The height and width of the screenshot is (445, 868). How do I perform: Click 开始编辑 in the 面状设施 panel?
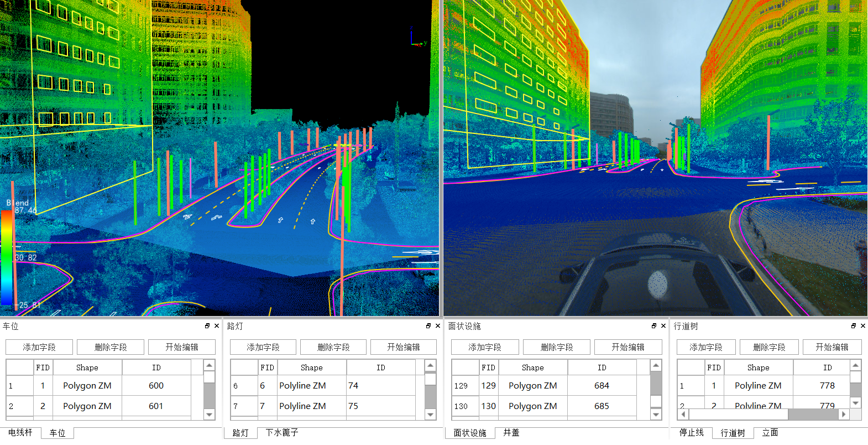(x=628, y=347)
